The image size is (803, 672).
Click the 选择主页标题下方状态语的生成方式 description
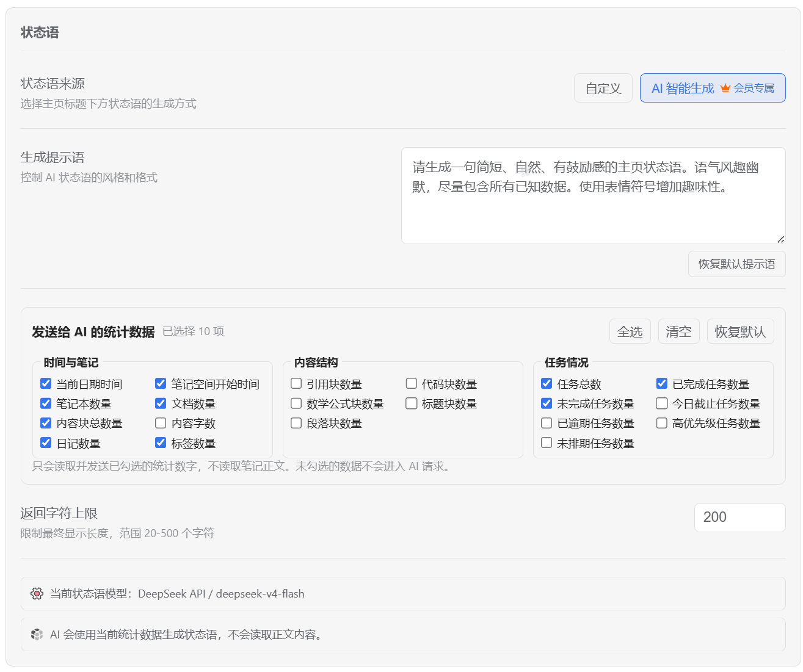[108, 104]
